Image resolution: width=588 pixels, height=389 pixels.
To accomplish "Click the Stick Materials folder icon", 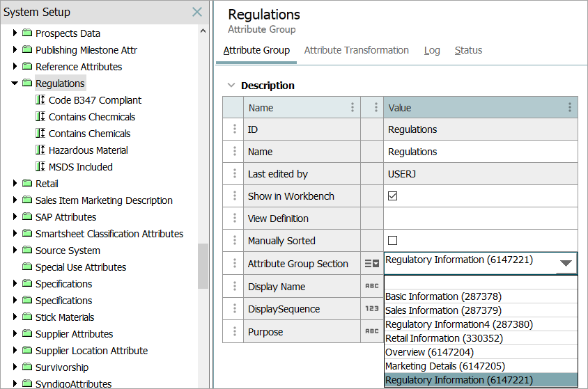I will click(x=27, y=317).
